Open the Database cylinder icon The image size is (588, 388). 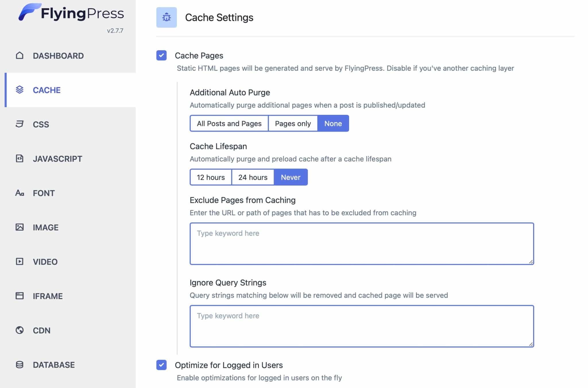[x=20, y=365]
